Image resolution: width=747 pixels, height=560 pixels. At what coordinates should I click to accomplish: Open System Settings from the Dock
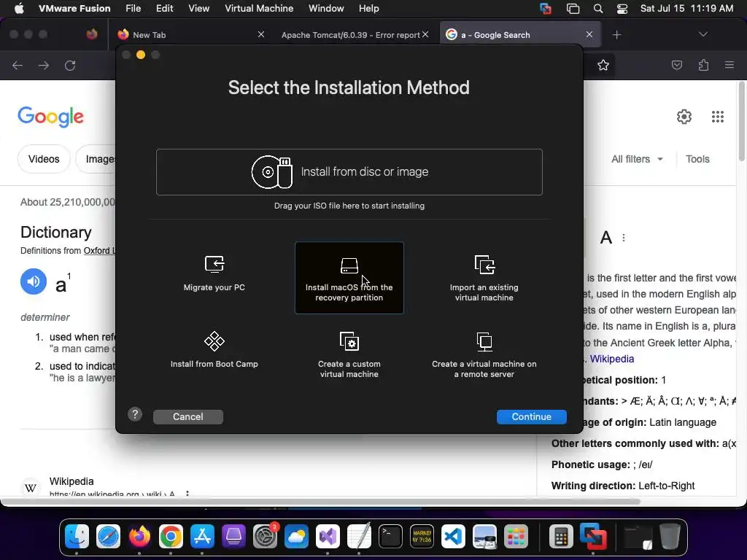point(265,537)
